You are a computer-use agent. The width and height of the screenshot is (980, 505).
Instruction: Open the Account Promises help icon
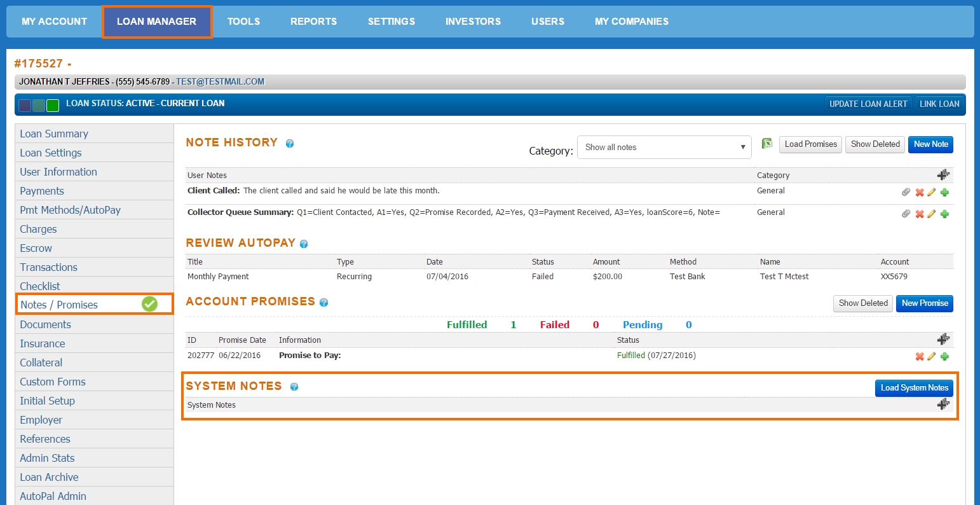[x=323, y=303]
